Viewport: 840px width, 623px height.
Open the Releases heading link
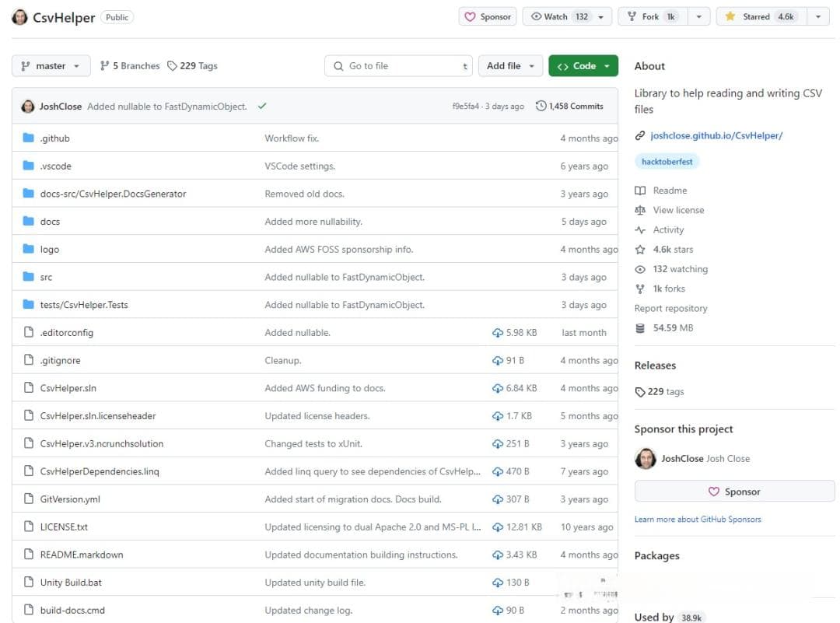point(655,366)
